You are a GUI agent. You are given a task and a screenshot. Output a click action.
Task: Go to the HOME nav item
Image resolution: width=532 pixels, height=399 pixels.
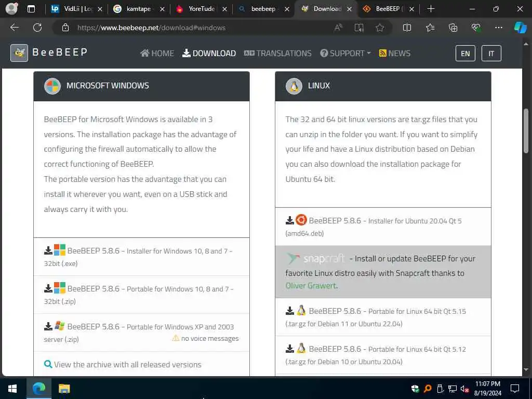157,54
